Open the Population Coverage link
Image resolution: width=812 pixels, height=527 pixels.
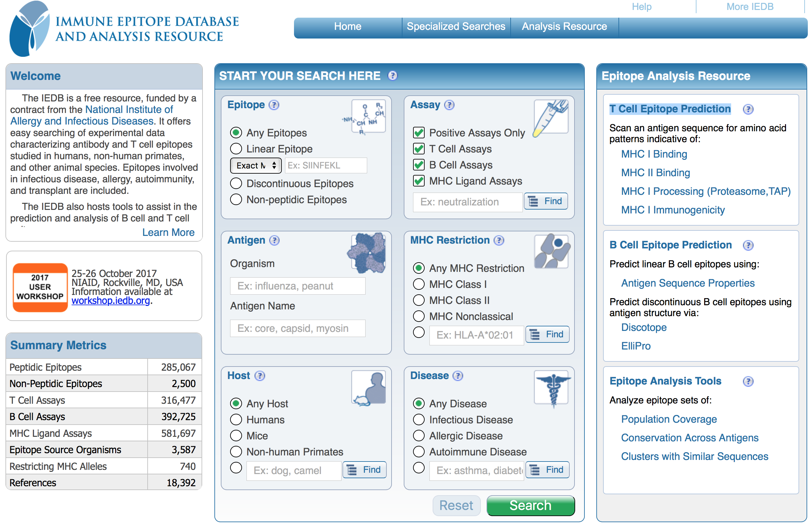669,419
